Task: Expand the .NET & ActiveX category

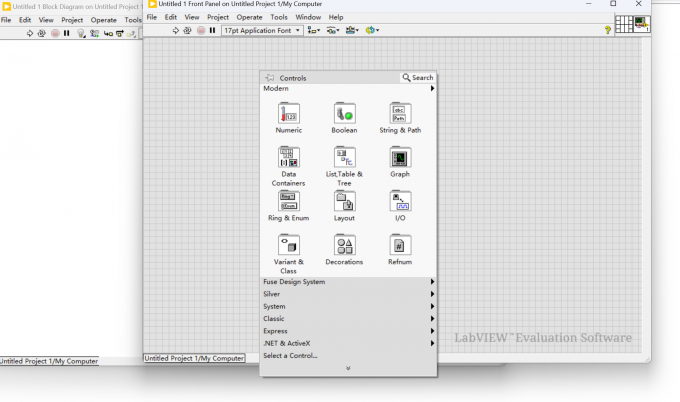Action: (349, 343)
